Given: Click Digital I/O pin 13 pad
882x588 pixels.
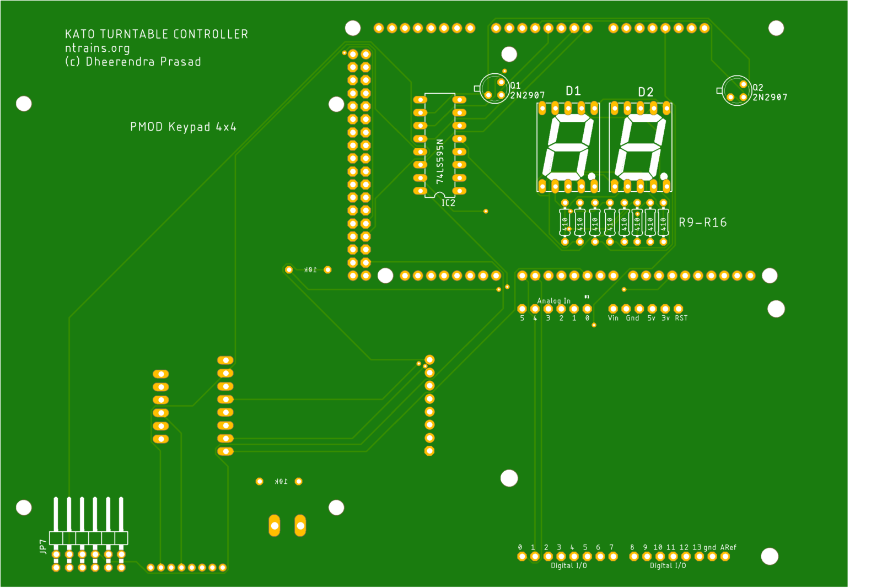Looking at the screenshot, I should click(699, 555).
